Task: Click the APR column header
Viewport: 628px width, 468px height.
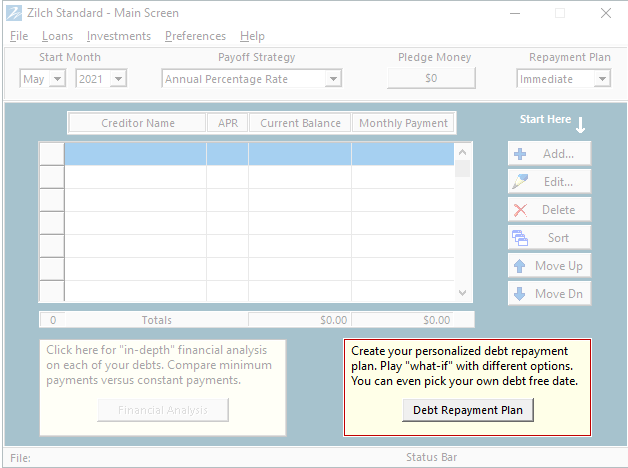Action: pos(227,123)
